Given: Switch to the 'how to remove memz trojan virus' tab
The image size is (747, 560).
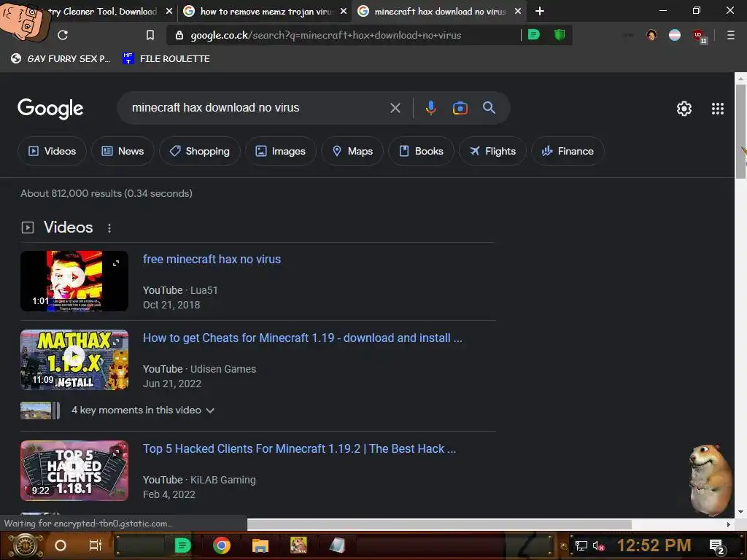Looking at the screenshot, I should click(x=266, y=11).
